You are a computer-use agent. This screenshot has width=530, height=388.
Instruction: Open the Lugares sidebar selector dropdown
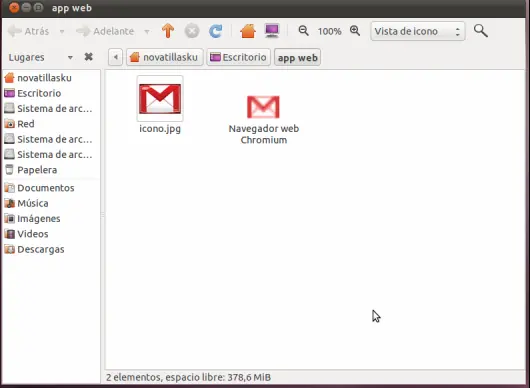70,57
